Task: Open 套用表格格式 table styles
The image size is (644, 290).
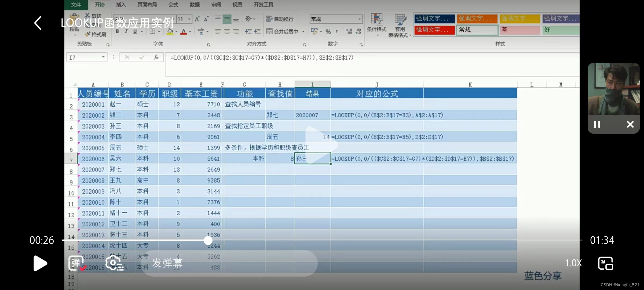Action: pos(400,26)
